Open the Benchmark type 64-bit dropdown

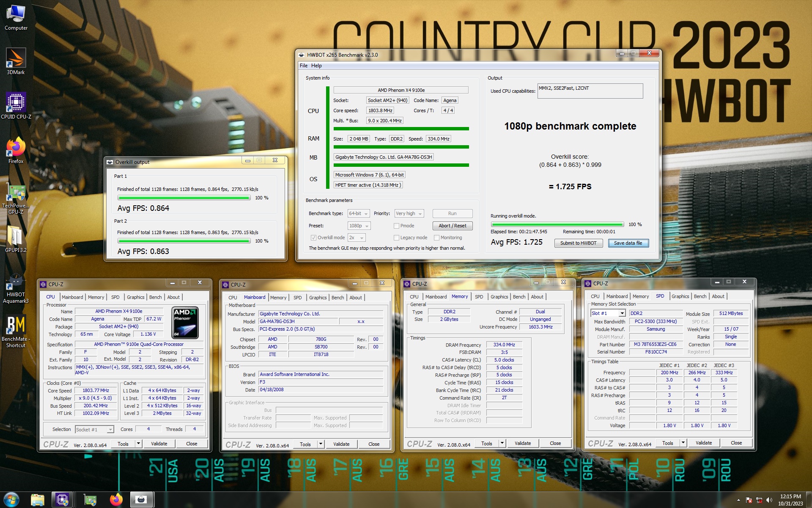[x=359, y=213]
